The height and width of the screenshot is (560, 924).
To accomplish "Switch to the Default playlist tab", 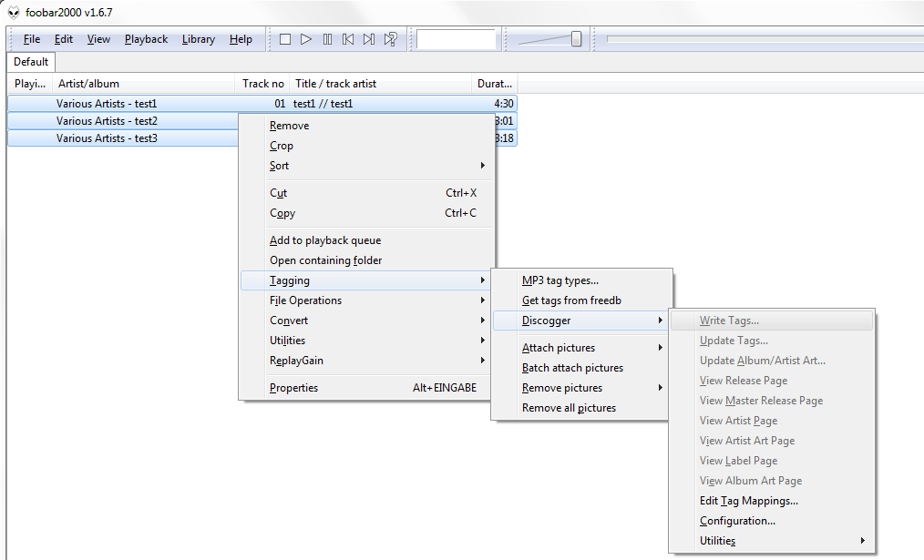I will pyautogui.click(x=31, y=62).
